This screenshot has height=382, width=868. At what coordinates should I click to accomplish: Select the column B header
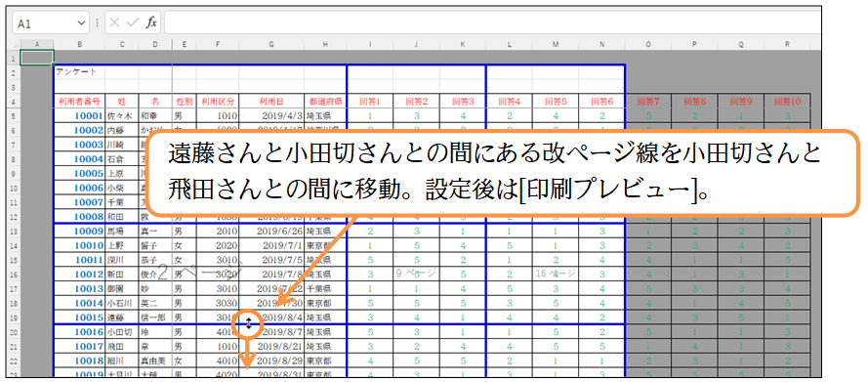[80, 44]
